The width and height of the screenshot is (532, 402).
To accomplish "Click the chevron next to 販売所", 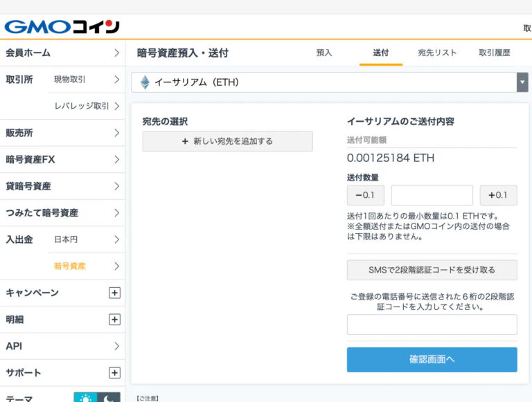I will pyautogui.click(x=116, y=133).
